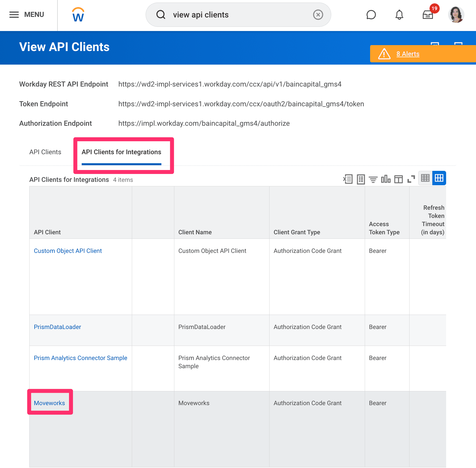Open the assistant chat bubble icon
Image resolution: width=476 pixels, height=468 pixels.
pyautogui.click(x=371, y=15)
